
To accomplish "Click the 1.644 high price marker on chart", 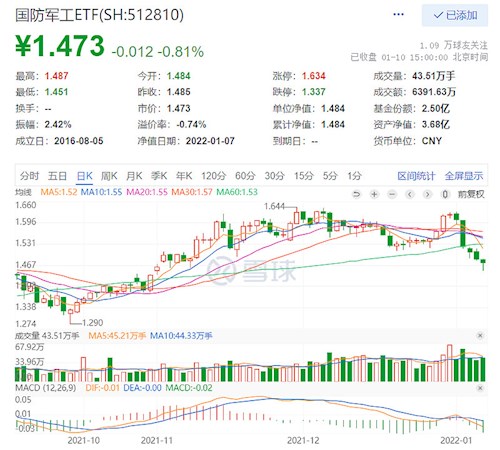I will 274,206.
